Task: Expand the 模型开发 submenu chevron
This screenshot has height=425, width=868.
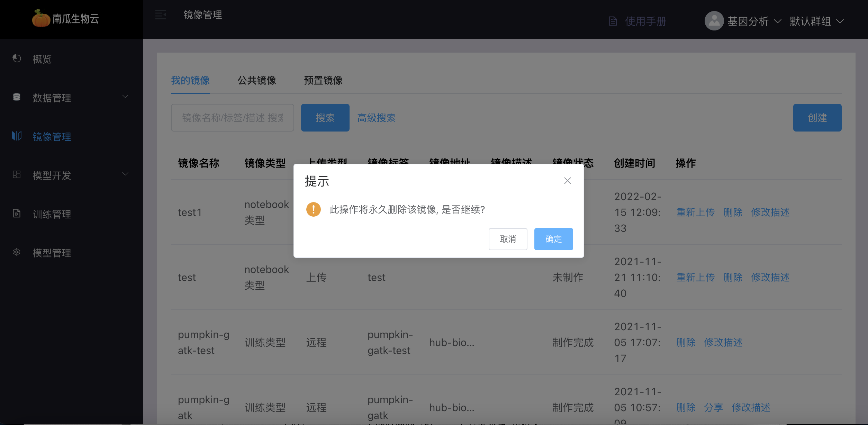Action: click(x=125, y=174)
